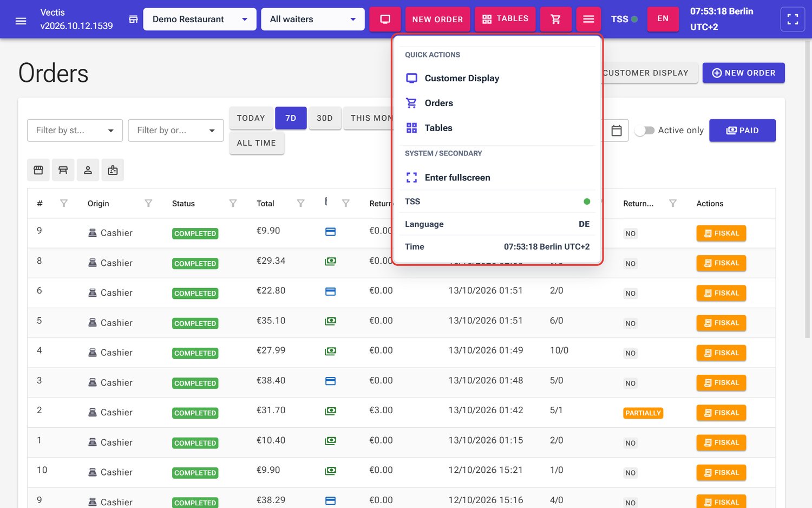The image size is (812, 508).
Task: Click FISKAL for the €29.34 order
Action: tap(721, 263)
